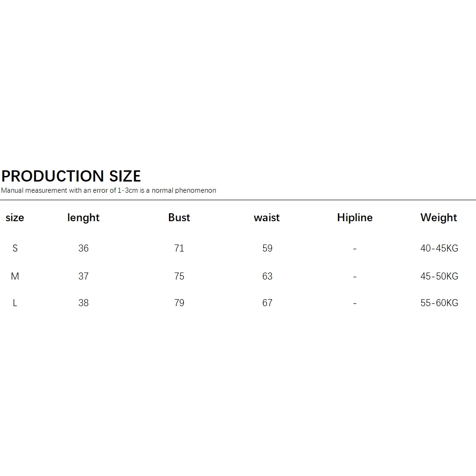Click bust value 75 for size M
Viewport: 476px width, 476px height.
pos(179,276)
